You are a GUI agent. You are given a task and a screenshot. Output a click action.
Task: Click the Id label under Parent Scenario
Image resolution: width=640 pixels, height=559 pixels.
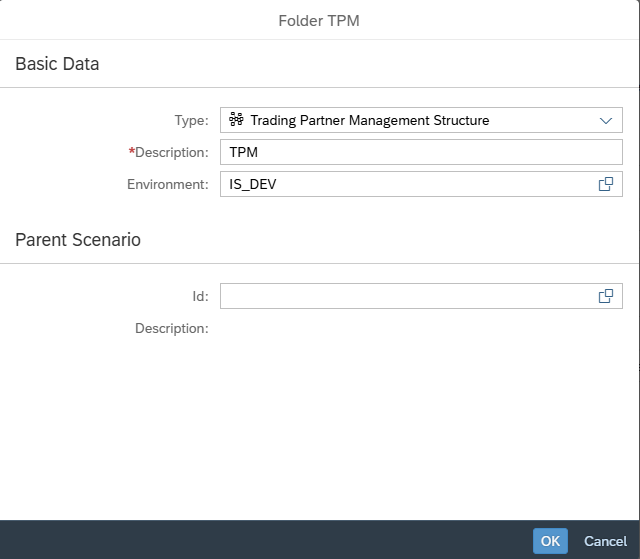pyautogui.click(x=200, y=296)
